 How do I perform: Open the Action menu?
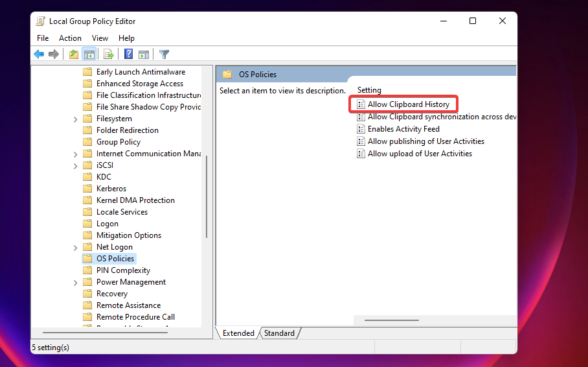pyautogui.click(x=70, y=38)
